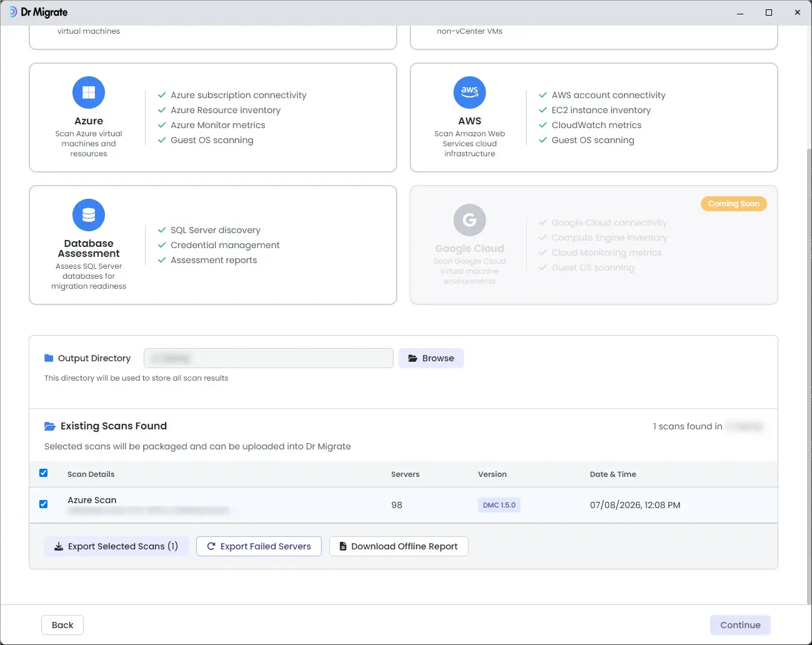Click the Date & Time column header

[613, 474]
